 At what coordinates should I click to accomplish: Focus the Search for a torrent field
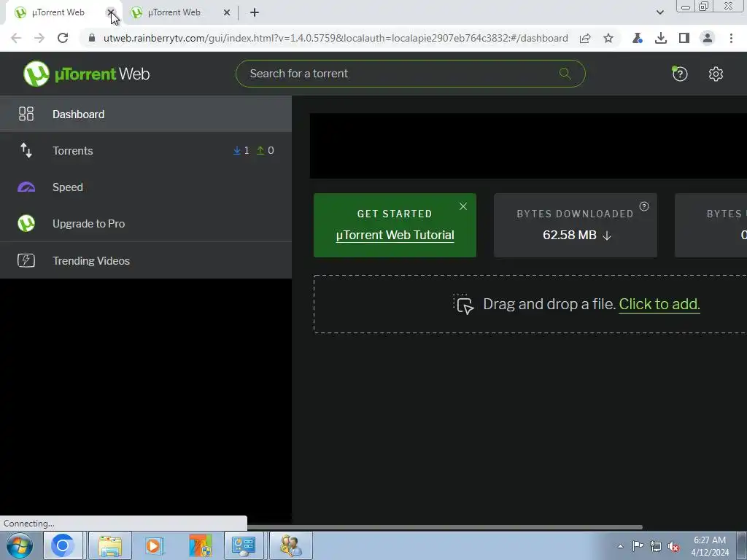[410, 74]
